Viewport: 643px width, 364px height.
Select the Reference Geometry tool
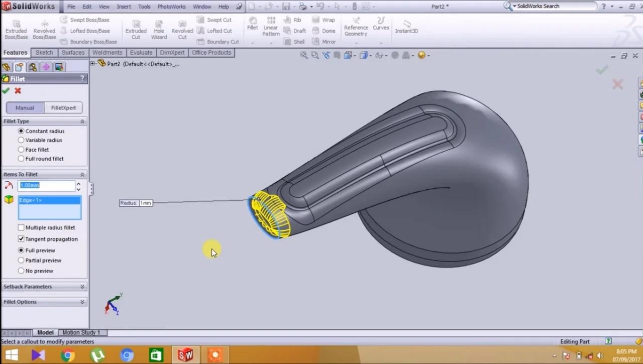356,28
